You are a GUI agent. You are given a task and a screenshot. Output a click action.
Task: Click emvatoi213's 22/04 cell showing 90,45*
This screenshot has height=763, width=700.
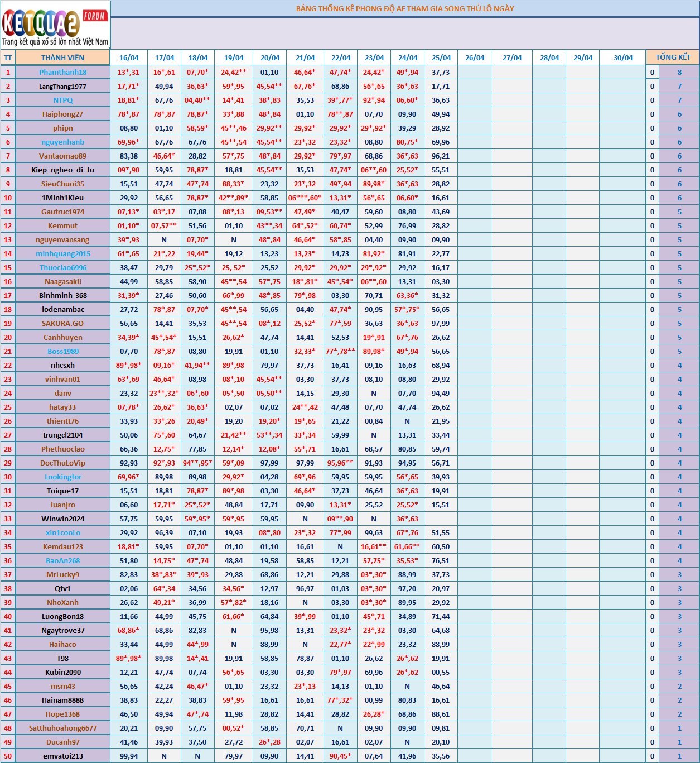340,756
